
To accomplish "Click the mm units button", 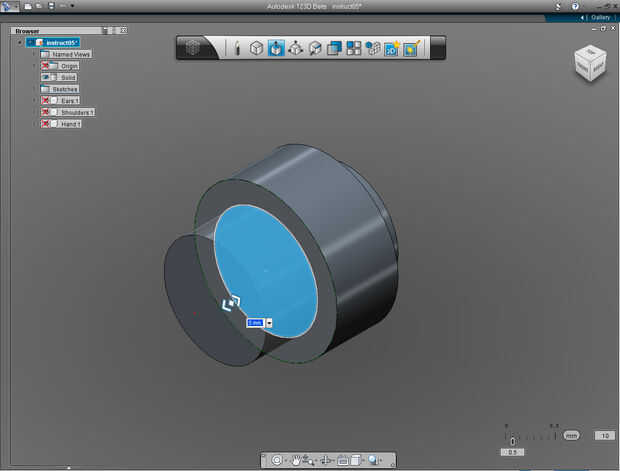I will point(571,435).
